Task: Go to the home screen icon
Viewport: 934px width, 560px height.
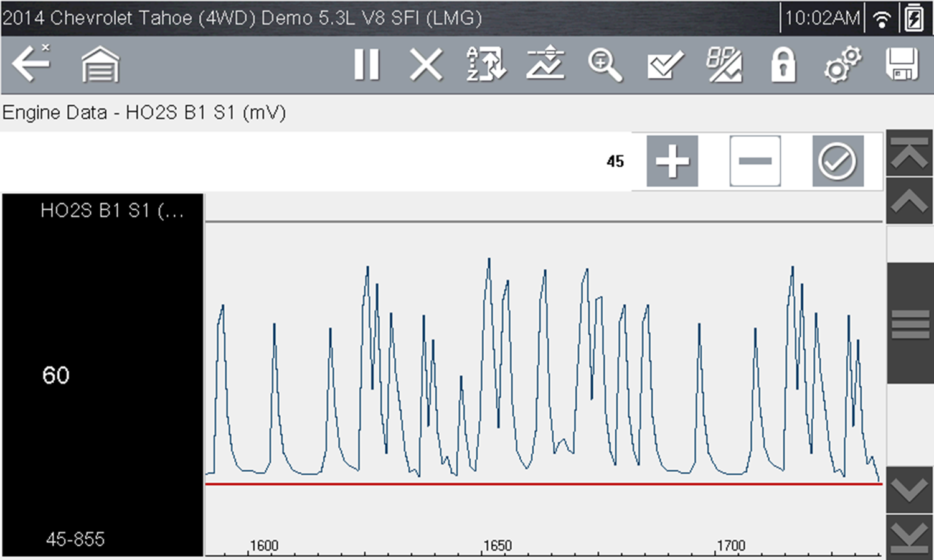Action: [100, 65]
